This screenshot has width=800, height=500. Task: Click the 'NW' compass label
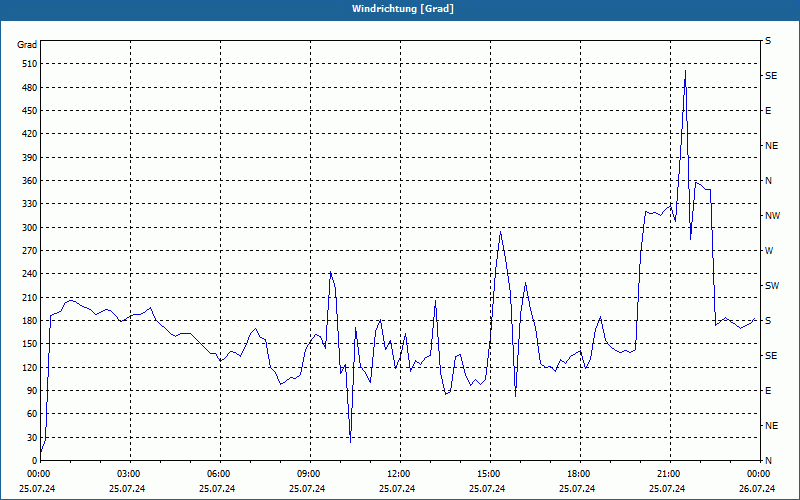click(x=772, y=216)
